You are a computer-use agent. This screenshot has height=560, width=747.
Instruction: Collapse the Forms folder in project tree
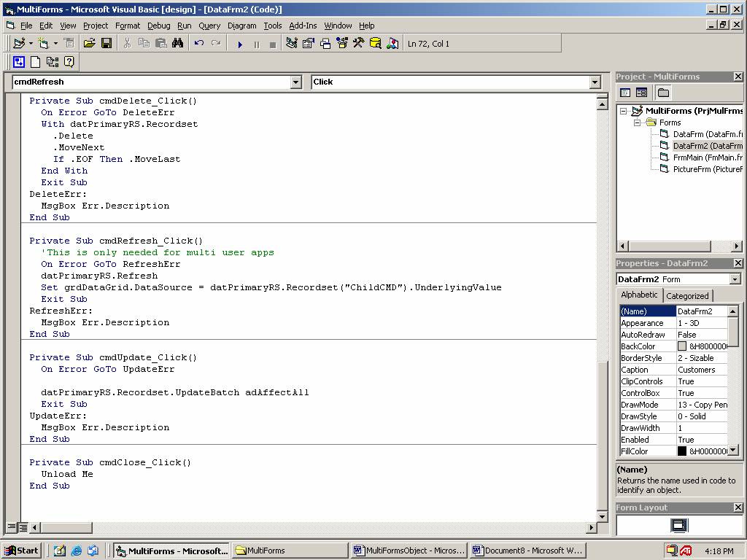(636, 122)
